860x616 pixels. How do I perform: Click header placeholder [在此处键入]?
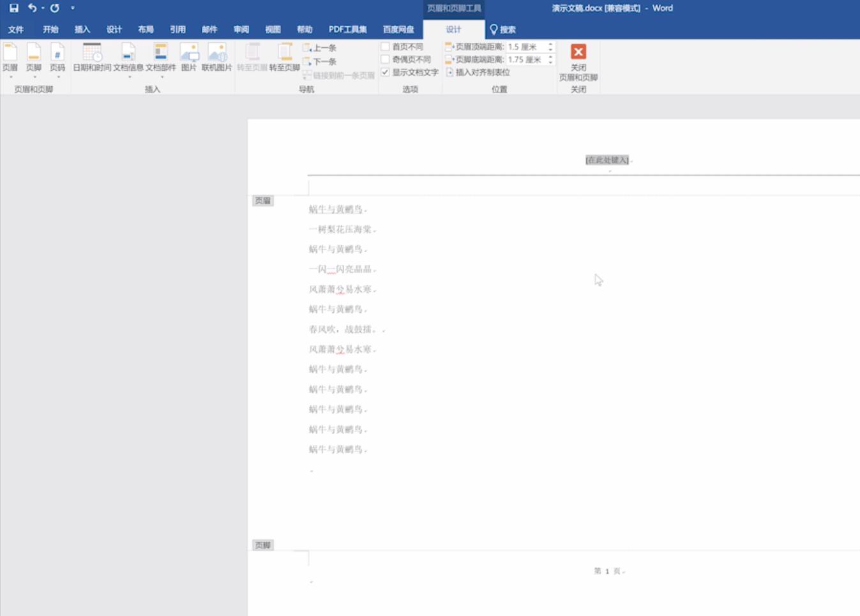607,160
